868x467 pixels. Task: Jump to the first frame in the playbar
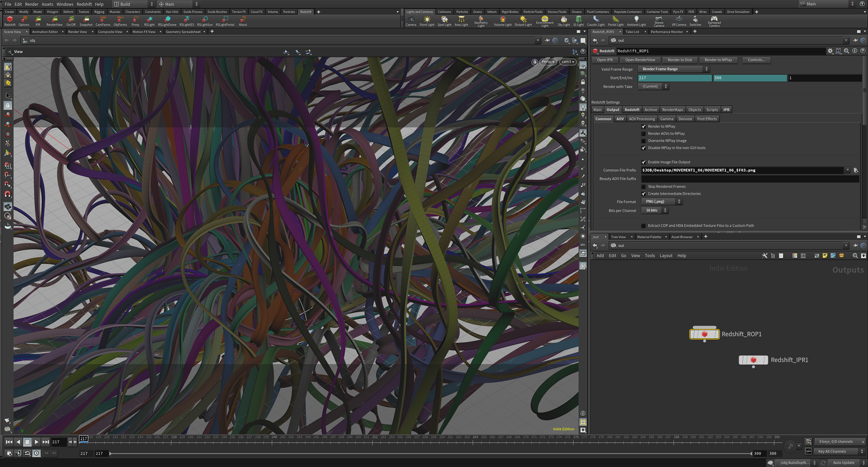click(x=9, y=442)
